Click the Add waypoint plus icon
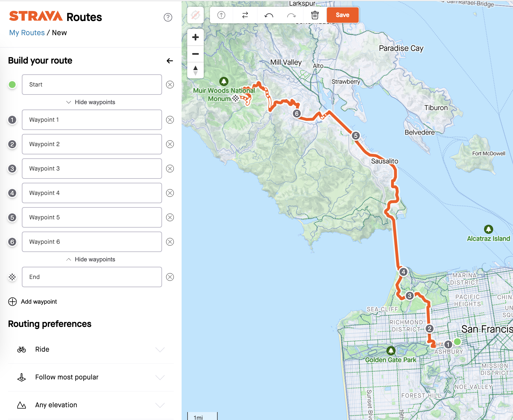This screenshot has width=513, height=420. coord(12,301)
